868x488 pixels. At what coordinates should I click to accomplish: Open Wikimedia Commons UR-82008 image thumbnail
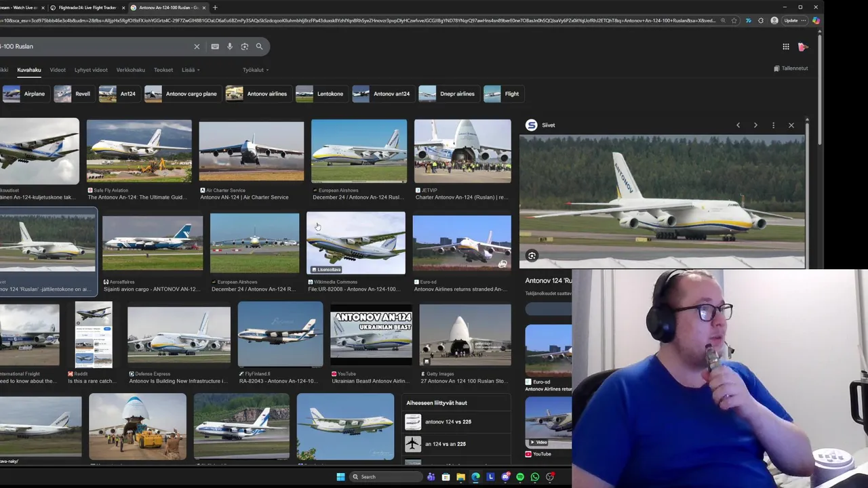(356, 243)
